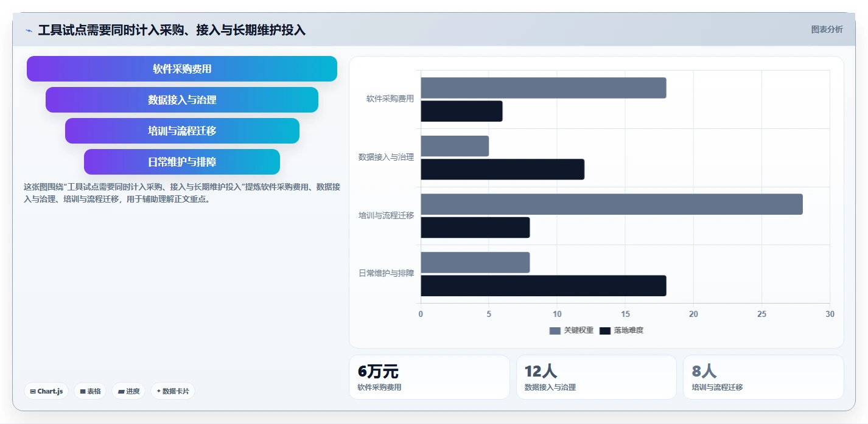This screenshot has width=868, height=424.
Task: Open the 6万元 data card
Action: 429,377
